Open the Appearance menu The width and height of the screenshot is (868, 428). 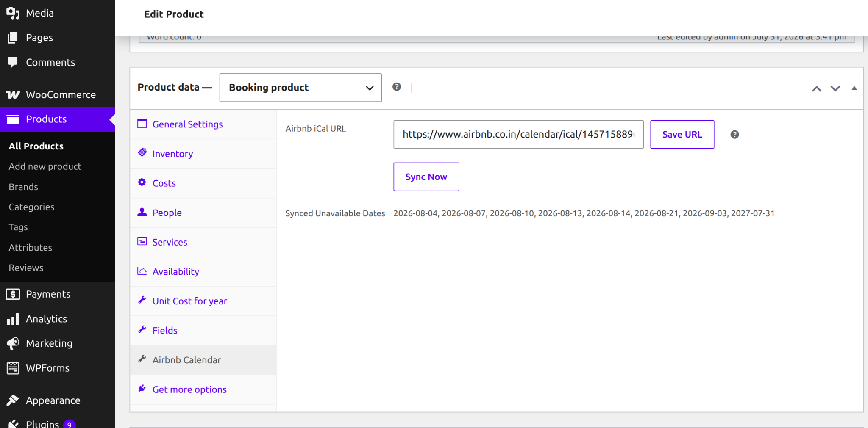[x=58, y=400]
